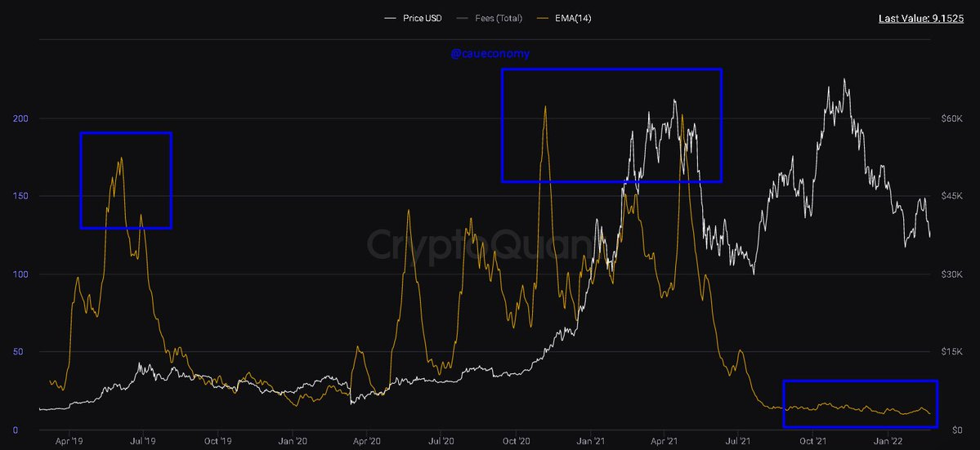Toggle the Fees (Total) legend series

pos(488,18)
